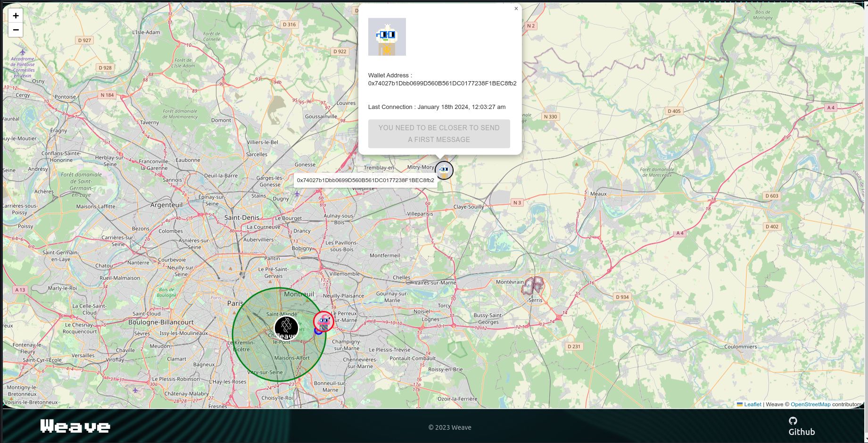This screenshot has height=443, width=868.
Task: Click the Argenteuil town label
Action: (x=166, y=205)
